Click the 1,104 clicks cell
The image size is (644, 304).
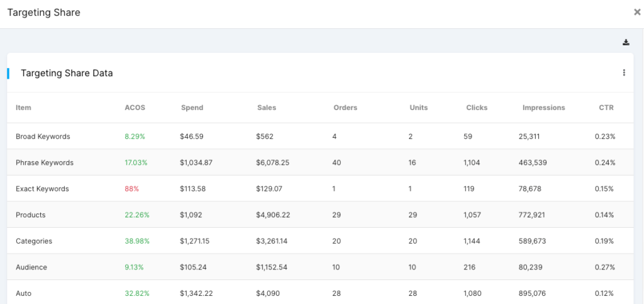coord(472,162)
